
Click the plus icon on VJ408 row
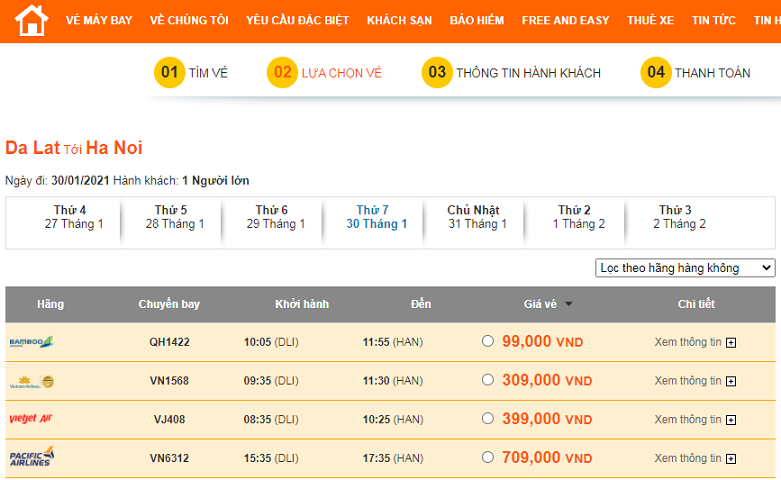coord(731,420)
